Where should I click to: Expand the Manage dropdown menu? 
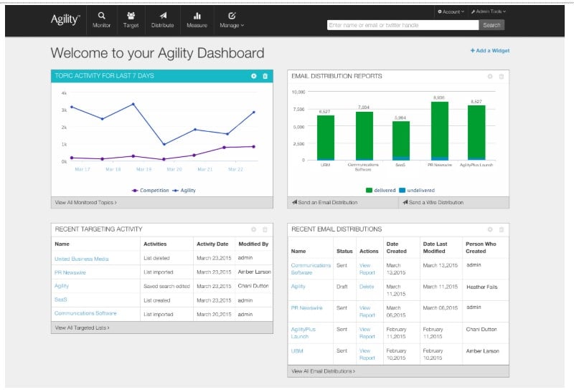pyautogui.click(x=232, y=19)
